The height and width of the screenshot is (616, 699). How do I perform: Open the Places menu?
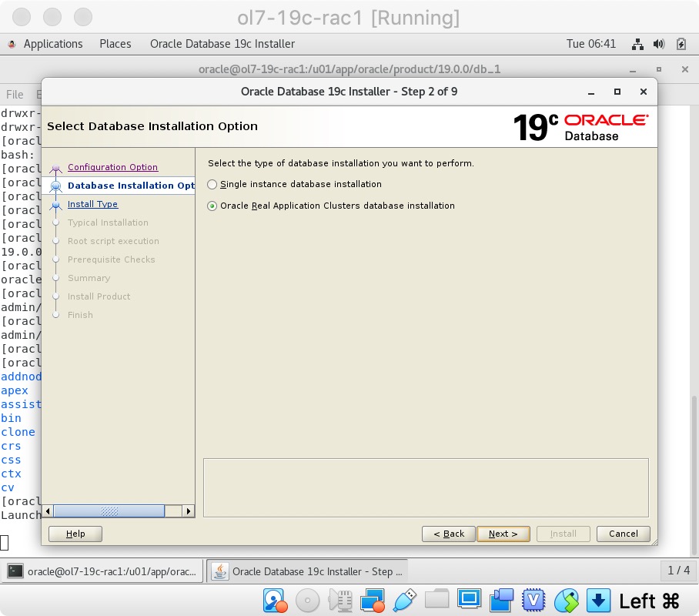point(115,44)
